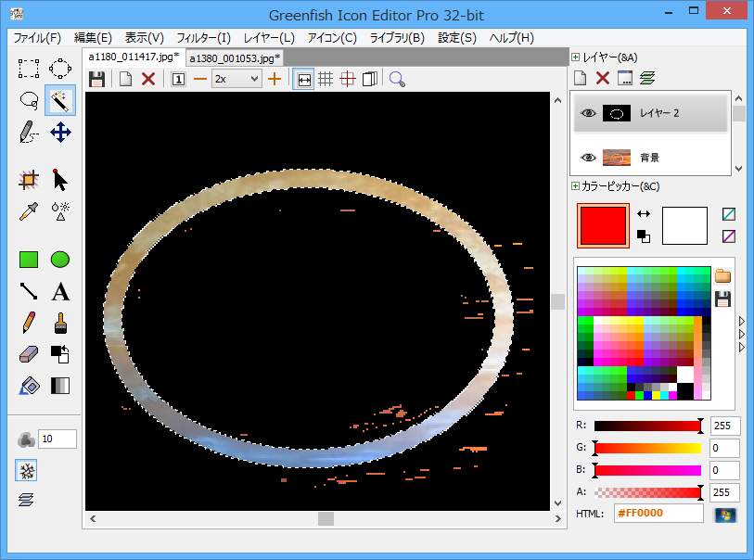754x560 pixels.
Task: Select the Eraser tool
Action: (x=29, y=354)
